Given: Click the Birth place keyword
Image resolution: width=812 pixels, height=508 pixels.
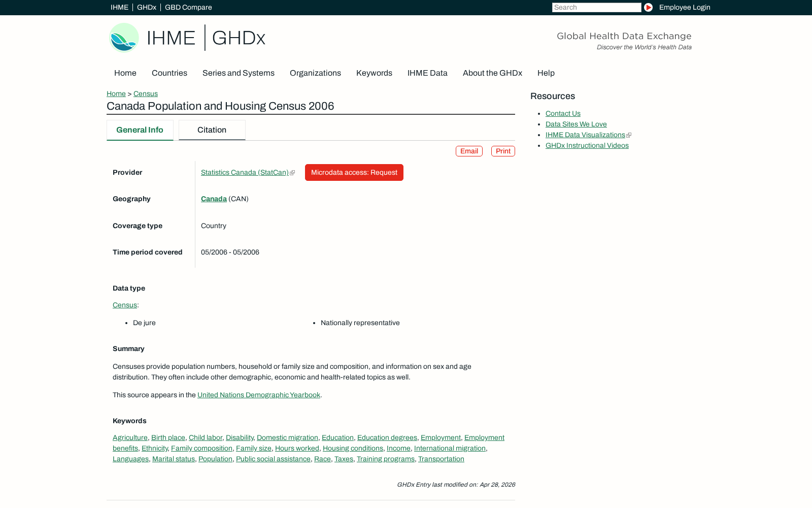Looking at the screenshot, I should 168,437.
